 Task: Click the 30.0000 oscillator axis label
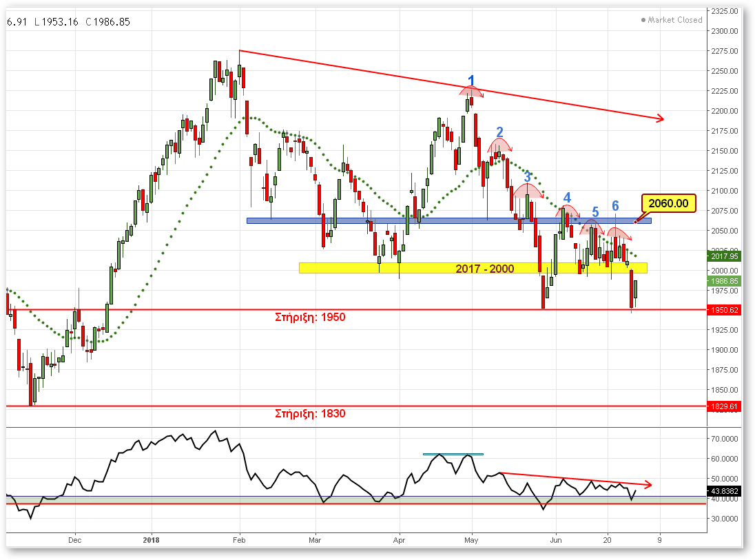(x=725, y=519)
